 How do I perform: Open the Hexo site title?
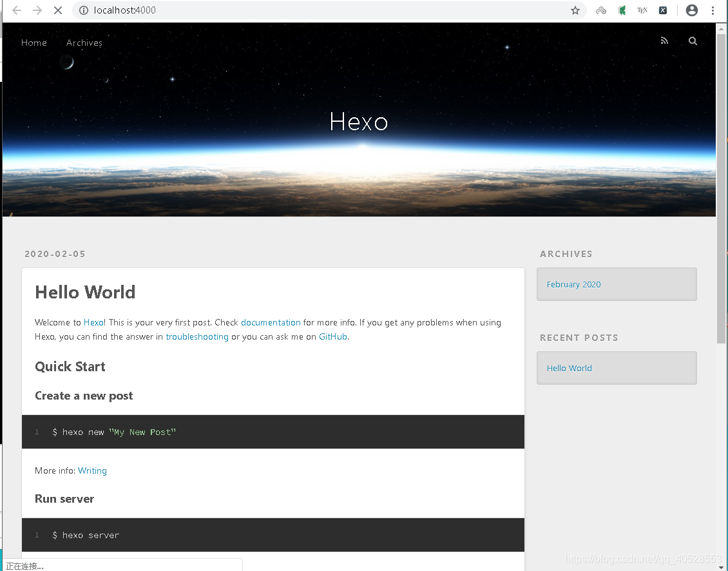tap(358, 122)
